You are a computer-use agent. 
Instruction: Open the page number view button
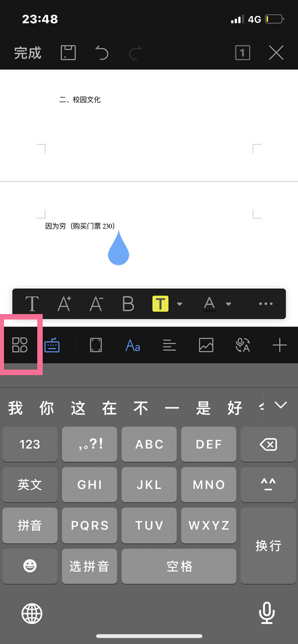(242, 53)
